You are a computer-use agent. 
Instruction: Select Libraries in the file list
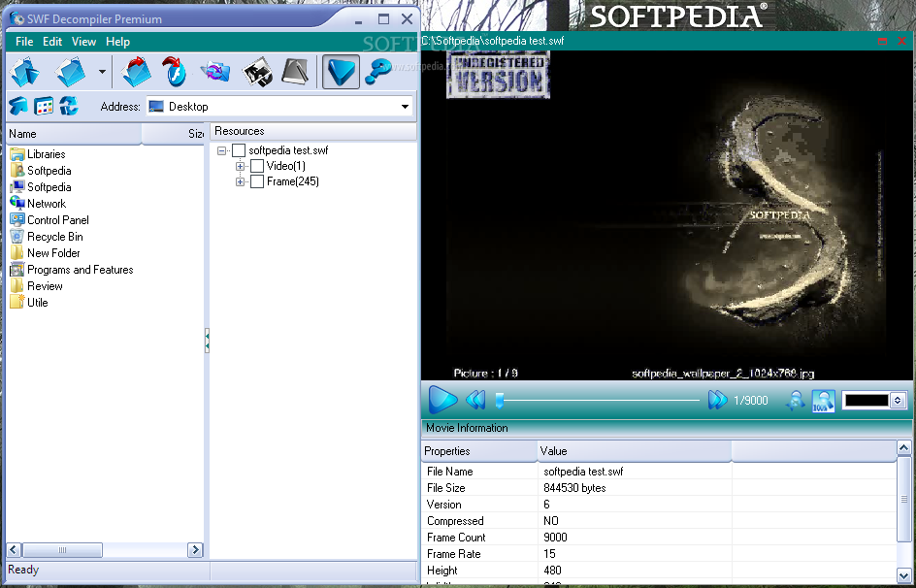point(38,154)
